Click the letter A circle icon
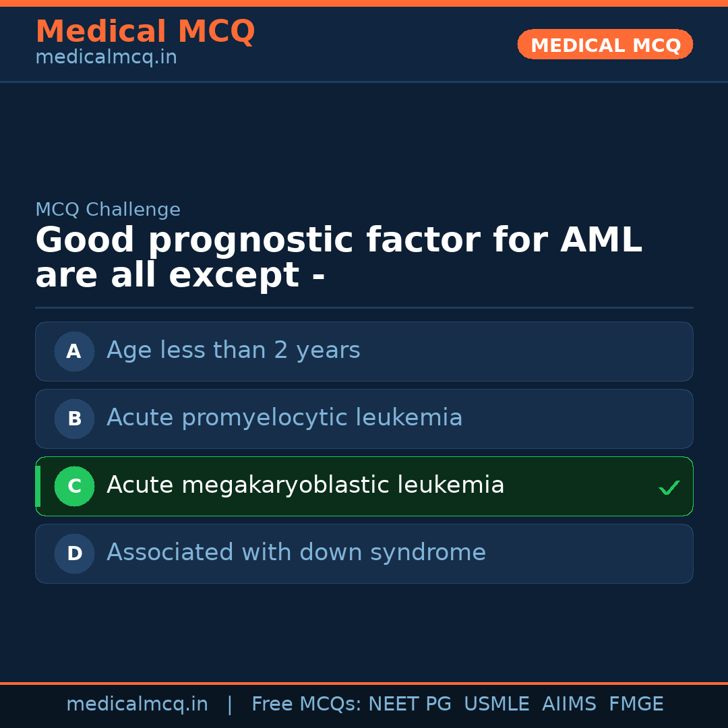 pos(74,351)
